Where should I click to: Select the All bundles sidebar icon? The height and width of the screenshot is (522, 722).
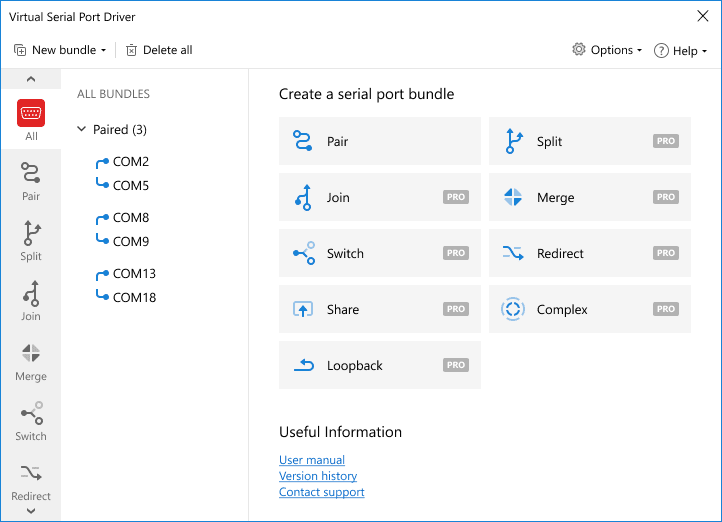point(31,113)
